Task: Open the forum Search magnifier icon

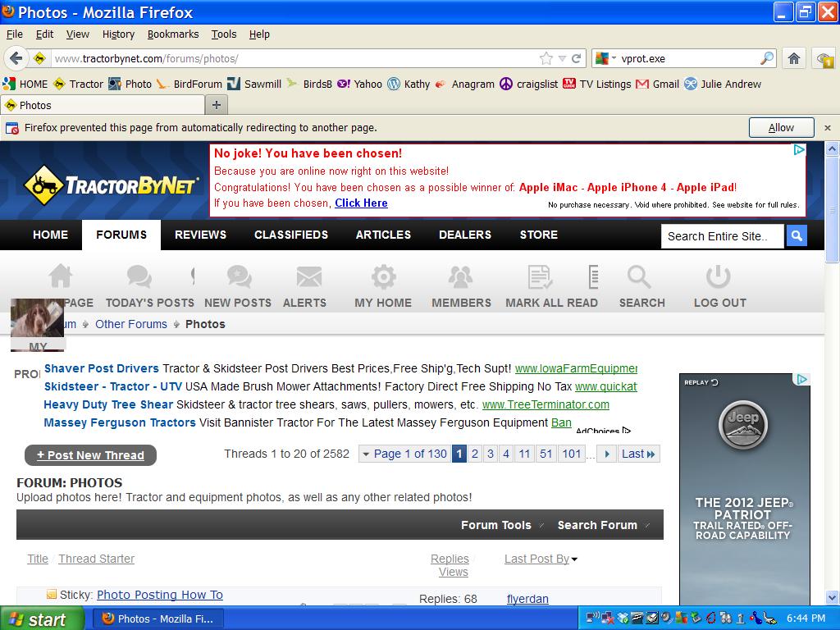Action: pyautogui.click(x=638, y=277)
